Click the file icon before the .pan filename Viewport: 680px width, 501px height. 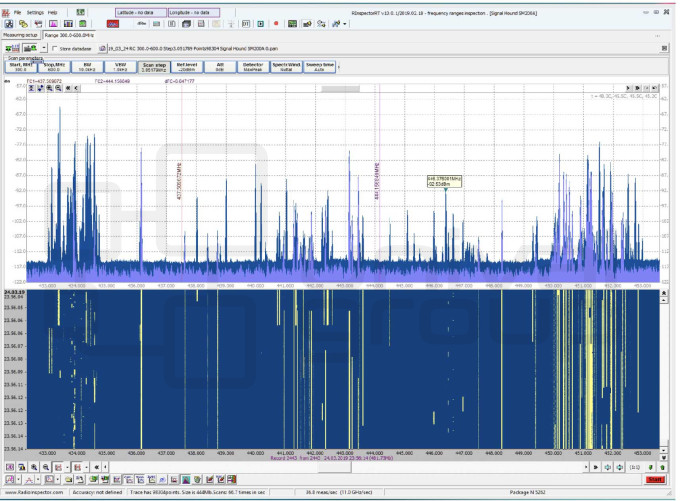[102, 47]
